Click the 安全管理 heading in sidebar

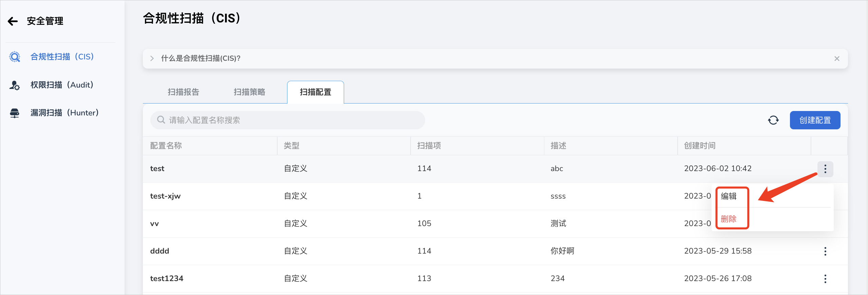45,21
